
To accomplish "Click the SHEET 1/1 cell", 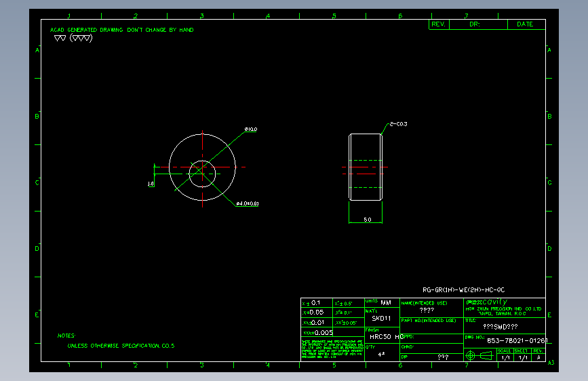I will (522, 355).
